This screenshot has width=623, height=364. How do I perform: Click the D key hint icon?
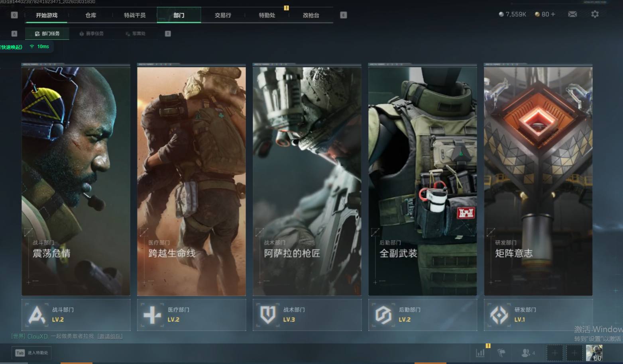click(x=168, y=33)
